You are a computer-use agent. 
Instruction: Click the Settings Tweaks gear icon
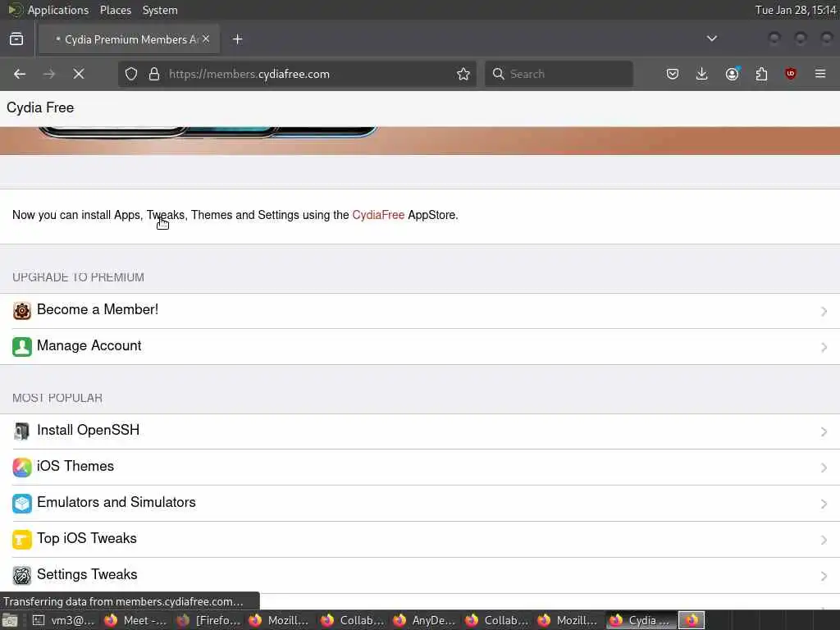[22, 575]
